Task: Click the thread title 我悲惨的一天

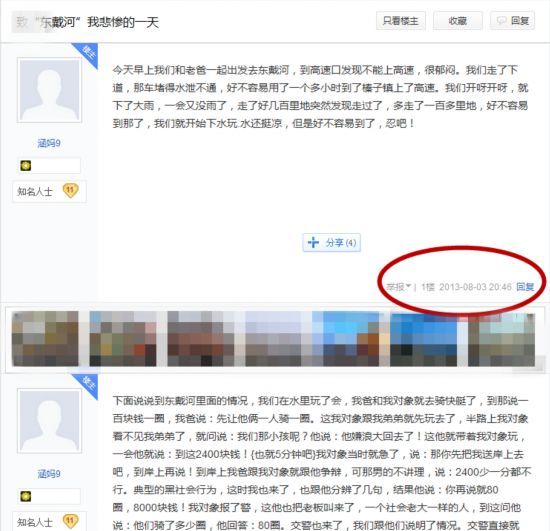Action: coord(123,22)
